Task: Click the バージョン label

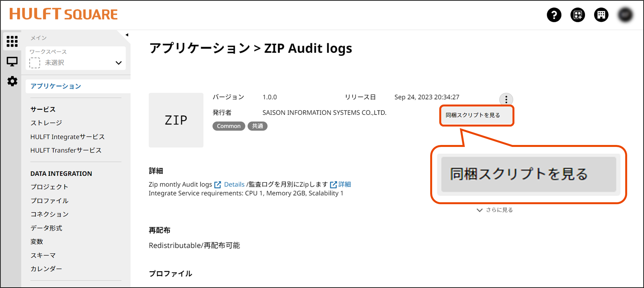Action: click(228, 97)
